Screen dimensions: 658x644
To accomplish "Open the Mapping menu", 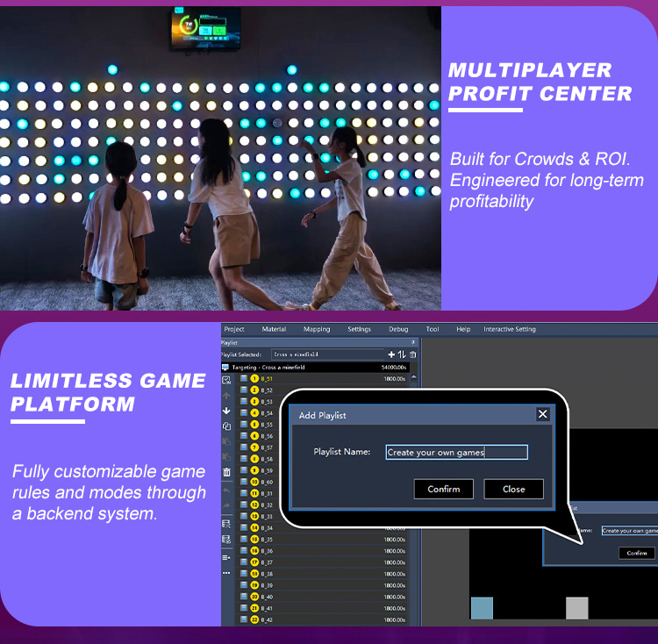I will [x=317, y=329].
